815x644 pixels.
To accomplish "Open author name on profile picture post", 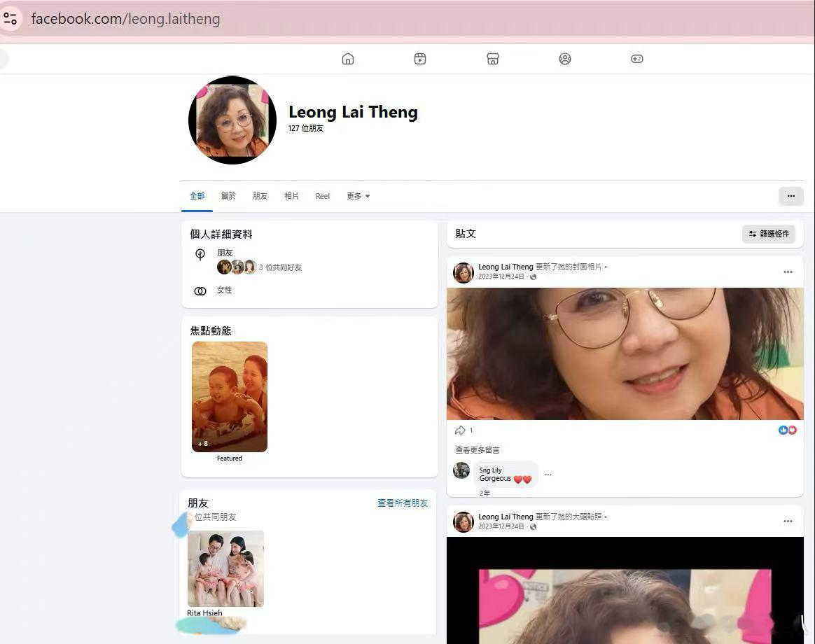I will point(506,517).
